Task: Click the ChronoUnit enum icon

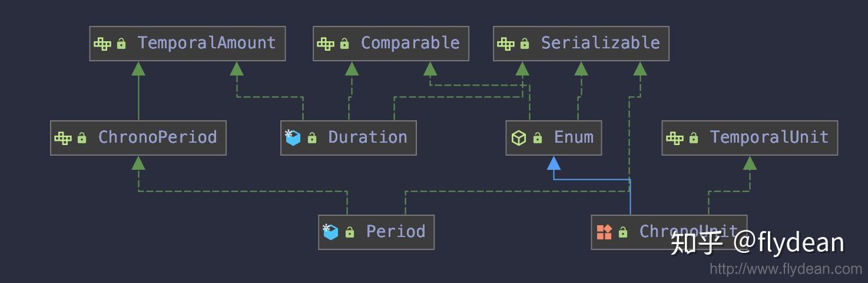Action: point(604,232)
